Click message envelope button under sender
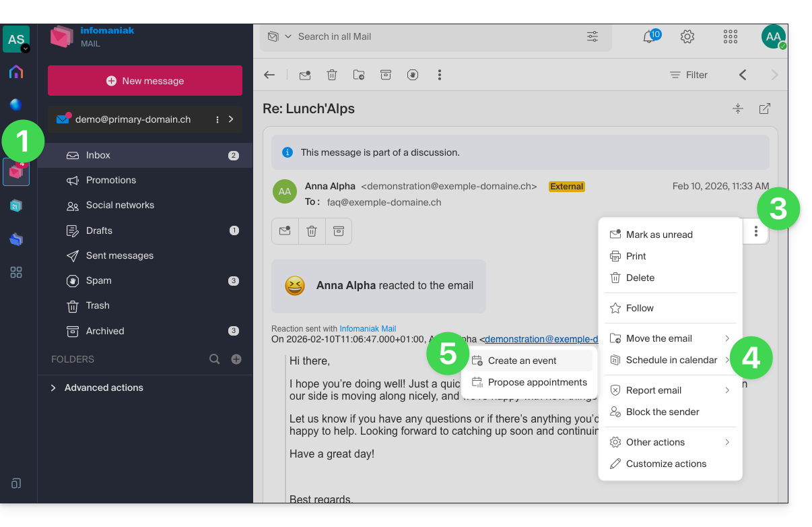 [285, 231]
